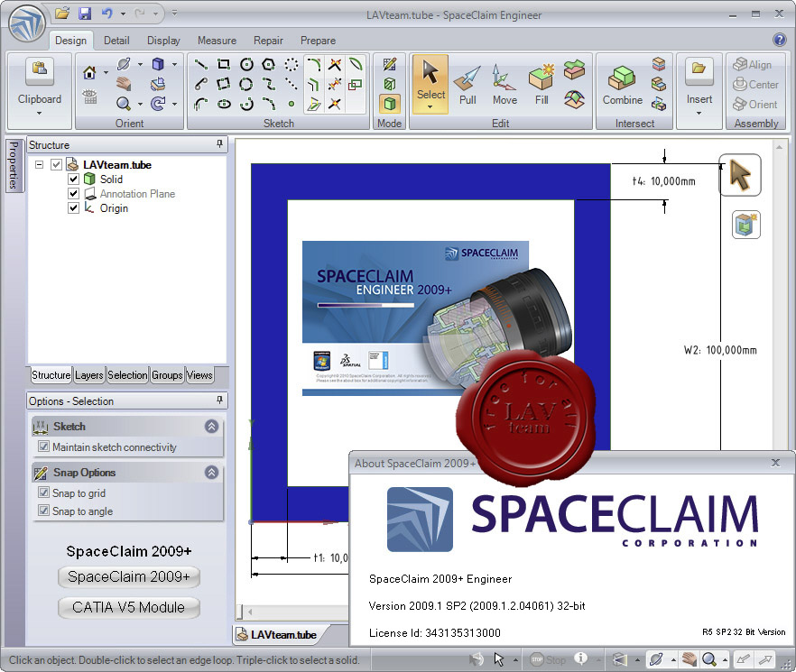Viewport: 796px width, 672px height.
Task: Pin the Options - Selection panel
Action: click(x=219, y=400)
